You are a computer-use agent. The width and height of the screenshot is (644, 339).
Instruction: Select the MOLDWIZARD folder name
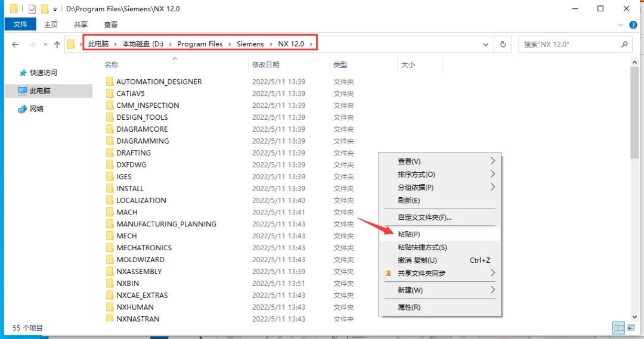pos(141,260)
